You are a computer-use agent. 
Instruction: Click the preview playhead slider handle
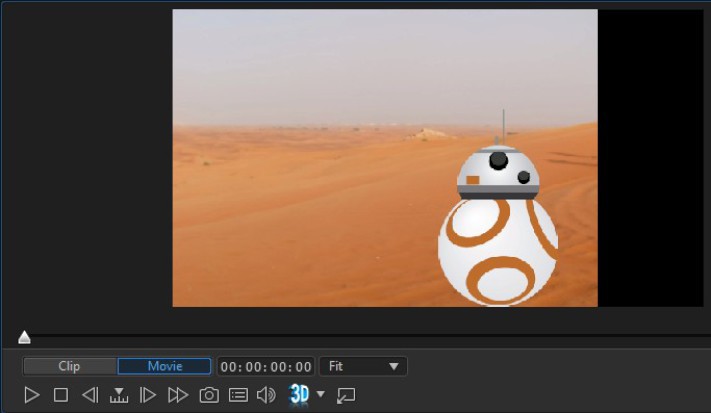[24, 337]
